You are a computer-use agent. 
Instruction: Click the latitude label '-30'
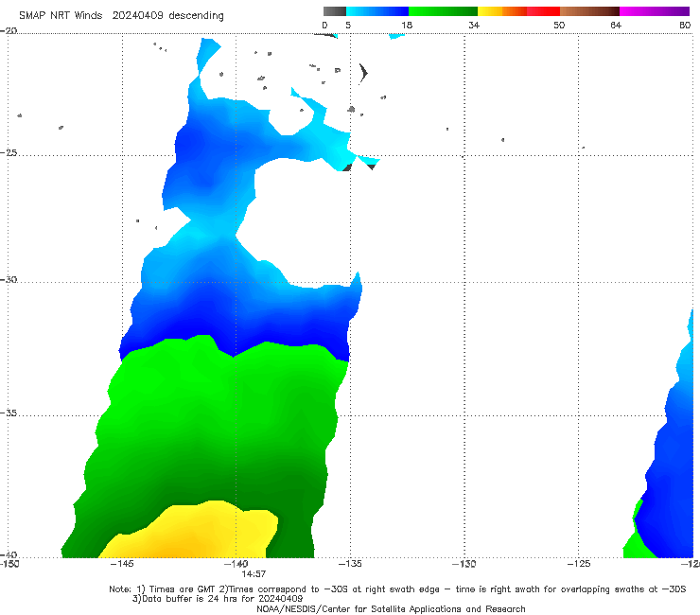(x=9, y=279)
